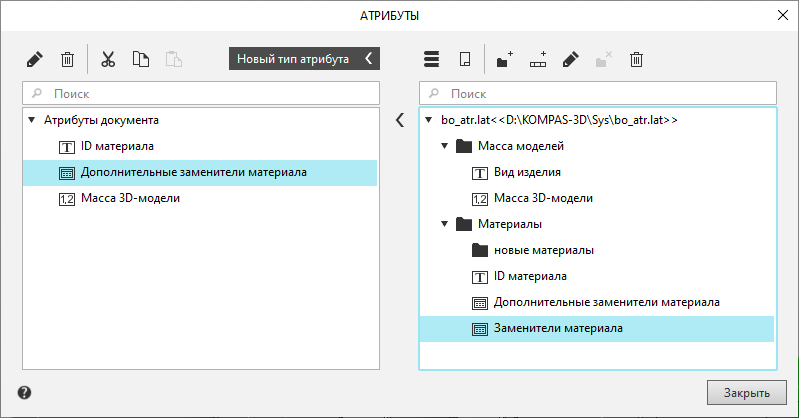Image resolution: width=799 pixels, height=418 pixels.
Task: Click the copy icon in left toolbar
Action: 141,60
